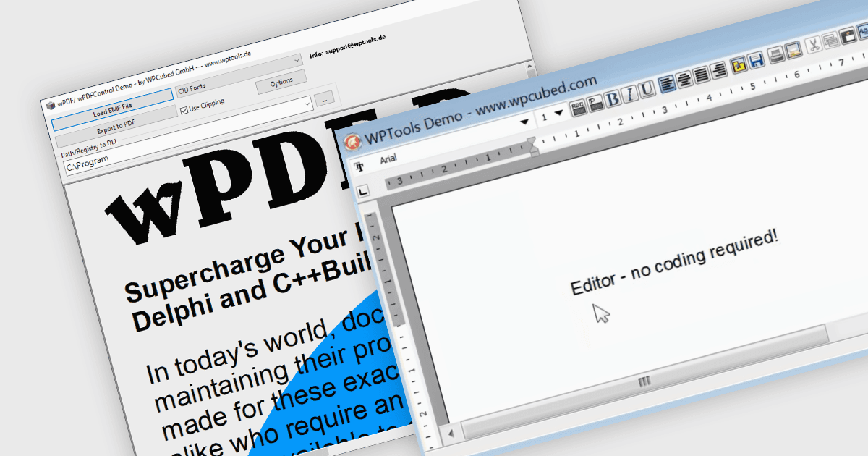Click the wPDF demo window cube icon

click(x=50, y=104)
